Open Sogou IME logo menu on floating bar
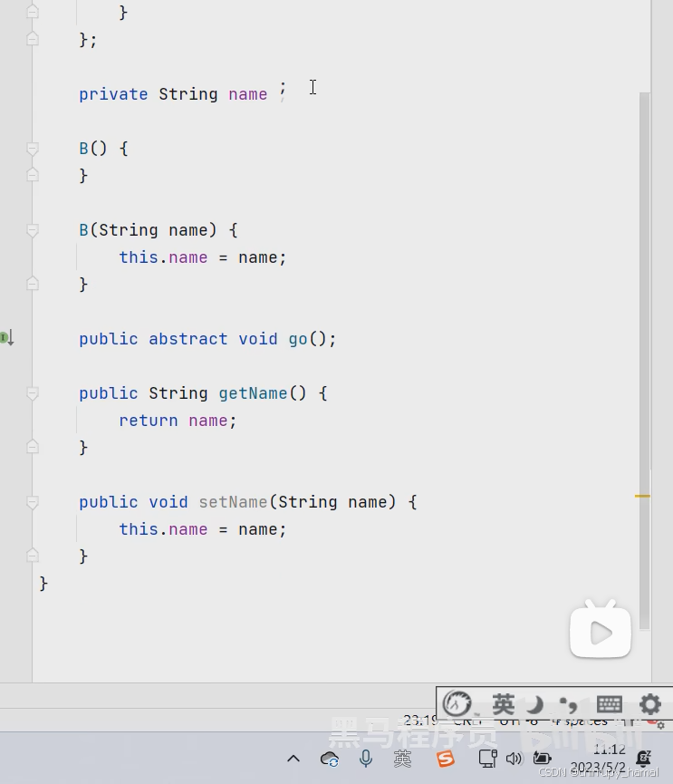 pyautogui.click(x=457, y=704)
